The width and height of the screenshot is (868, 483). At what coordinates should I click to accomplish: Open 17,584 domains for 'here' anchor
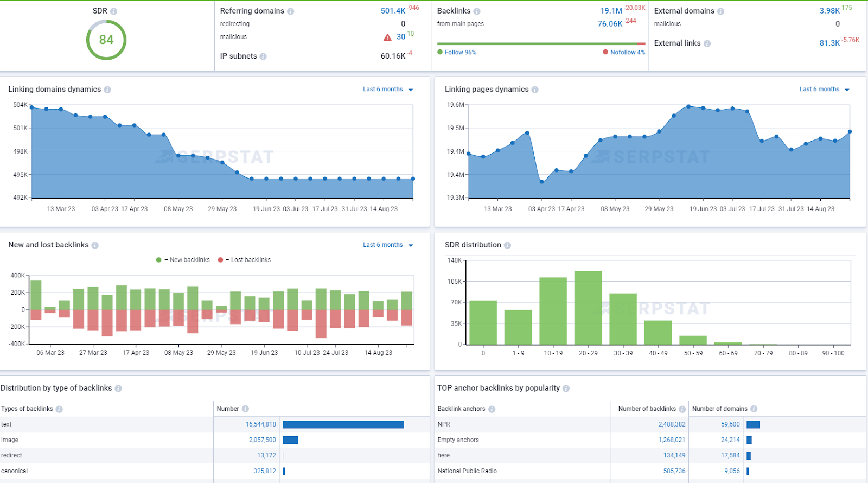pos(730,456)
